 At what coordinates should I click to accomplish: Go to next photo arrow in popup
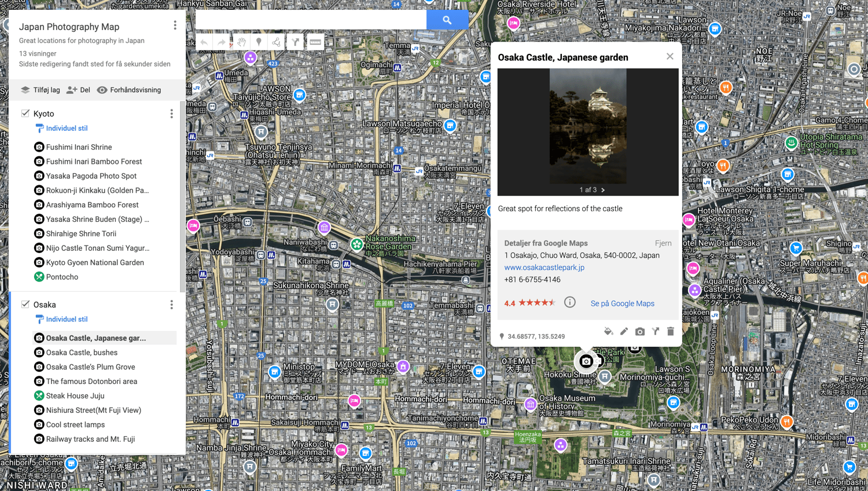click(603, 190)
